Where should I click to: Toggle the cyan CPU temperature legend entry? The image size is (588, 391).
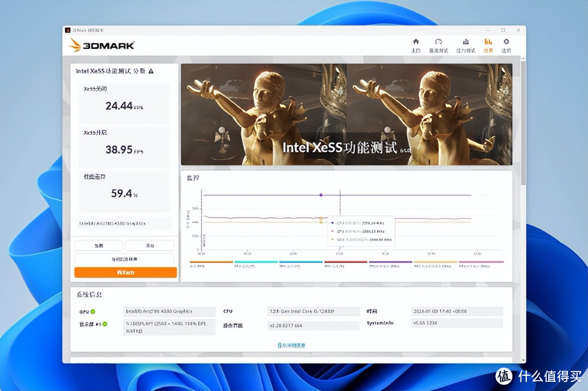click(256, 264)
